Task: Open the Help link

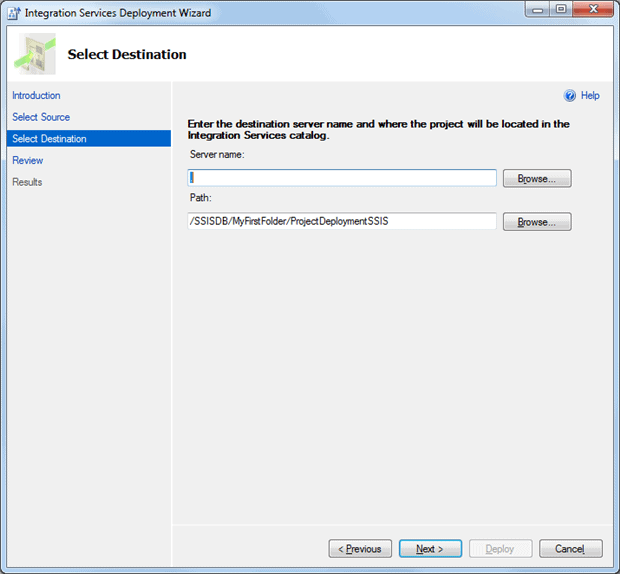Action: click(x=590, y=96)
